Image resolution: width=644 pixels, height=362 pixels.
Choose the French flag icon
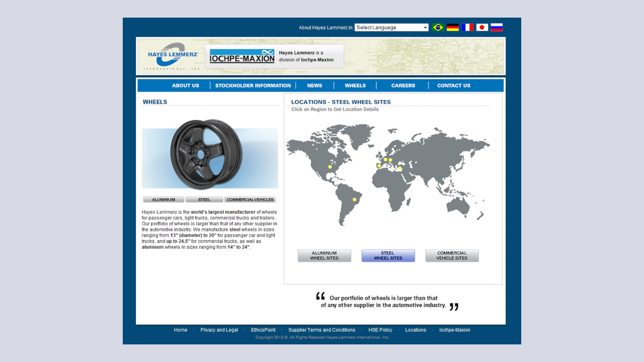(x=467, y=28)
